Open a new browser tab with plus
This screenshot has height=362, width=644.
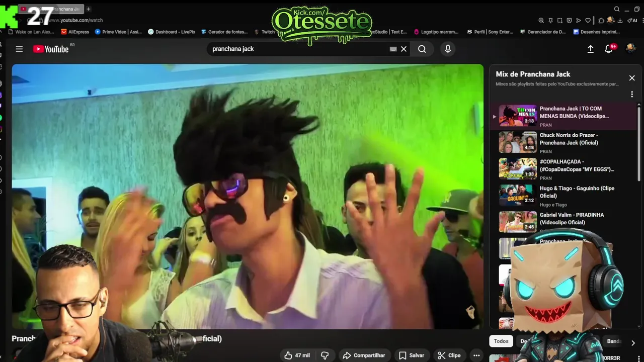89,9
